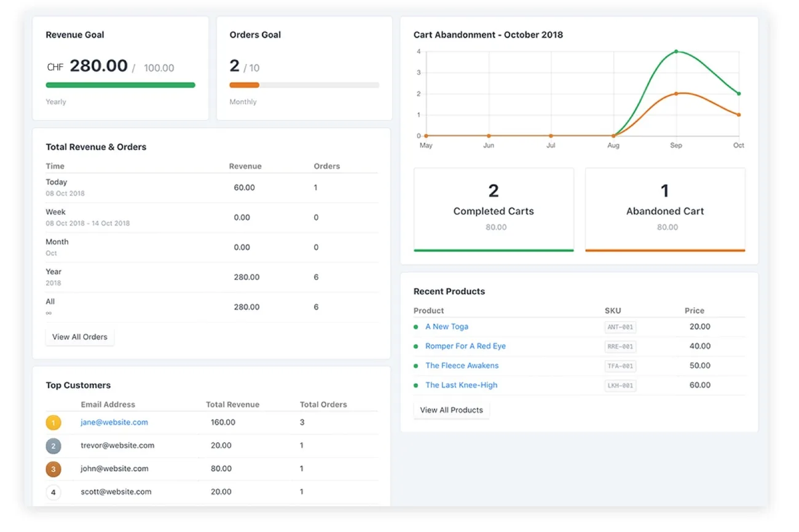Click the Email Address column header

click(x=108, y=404)
